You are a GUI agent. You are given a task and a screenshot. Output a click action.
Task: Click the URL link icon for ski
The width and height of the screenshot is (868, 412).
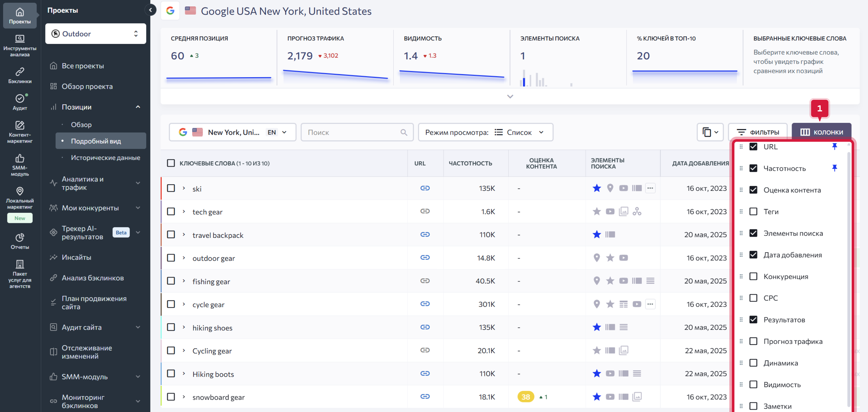click(x=425, y=188)
